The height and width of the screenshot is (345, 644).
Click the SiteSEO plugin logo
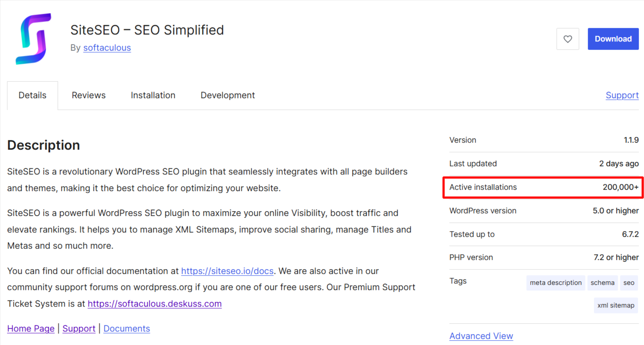33,39
